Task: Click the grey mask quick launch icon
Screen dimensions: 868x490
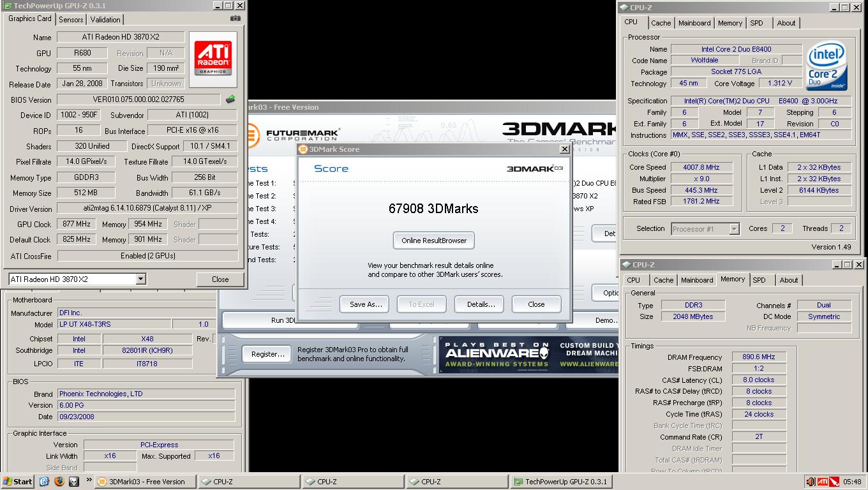Action: [73, 482]
